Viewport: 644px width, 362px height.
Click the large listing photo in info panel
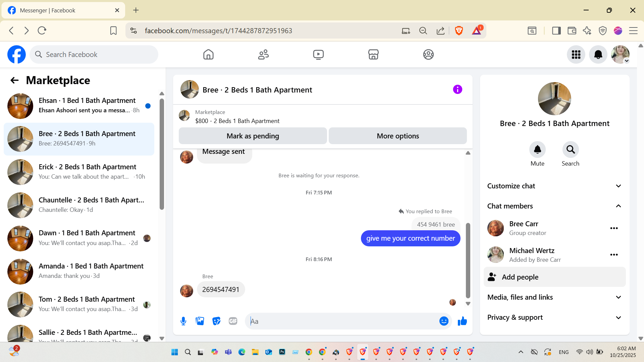554,99
